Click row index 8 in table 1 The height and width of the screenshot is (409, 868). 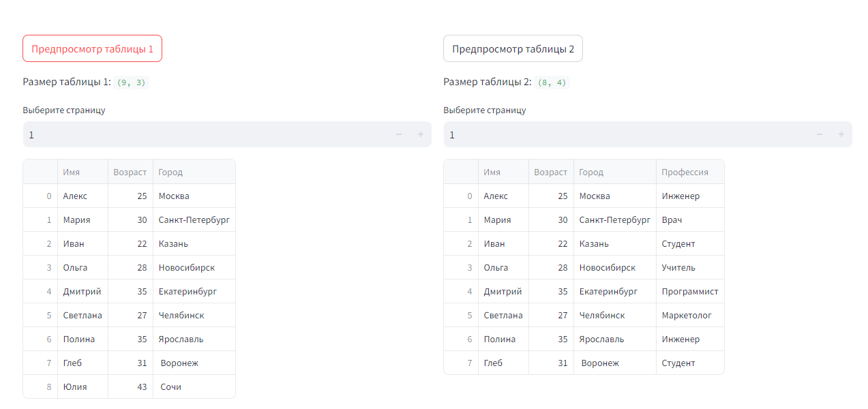point(40,387)
